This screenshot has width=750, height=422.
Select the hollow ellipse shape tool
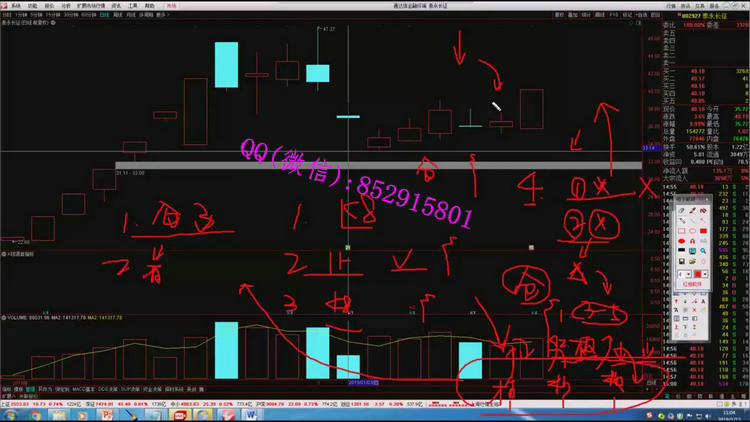[x=692, y=230]
